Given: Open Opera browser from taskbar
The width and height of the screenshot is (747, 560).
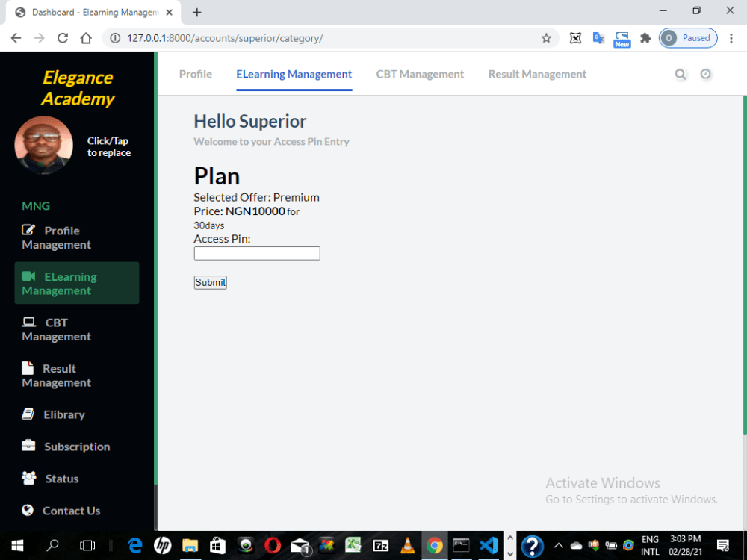Looking at the screenshot, I should 273,545.
